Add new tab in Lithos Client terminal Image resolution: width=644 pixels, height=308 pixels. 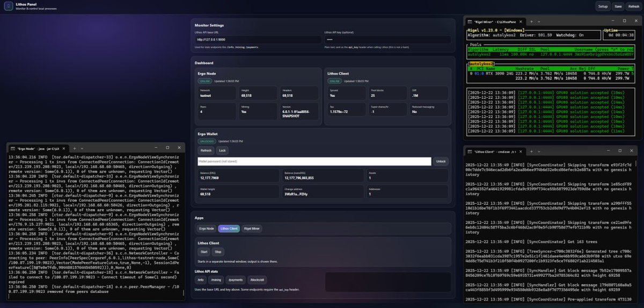(532, 152)
